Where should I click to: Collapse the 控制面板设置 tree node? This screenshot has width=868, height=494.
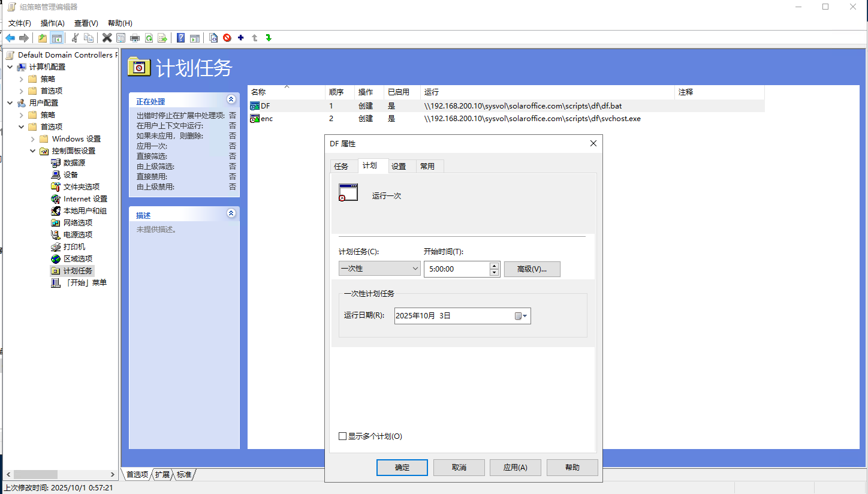point(33,151)
